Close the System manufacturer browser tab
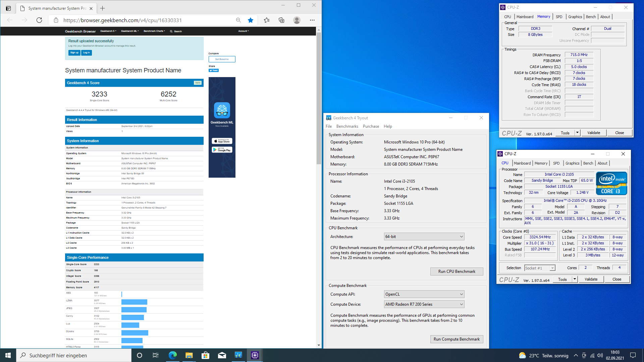644x362 pixels. pyautogui.click(x=91, y=8)
